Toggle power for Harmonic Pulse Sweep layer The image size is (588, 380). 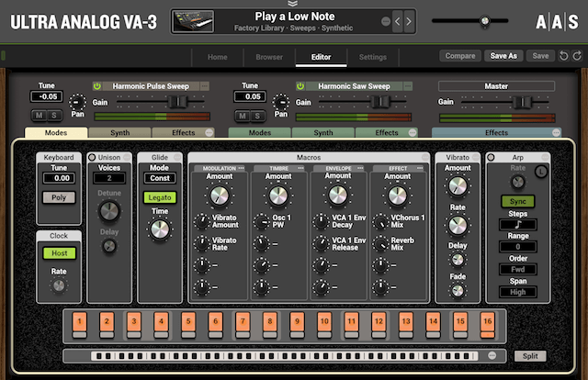click(97, 86)
